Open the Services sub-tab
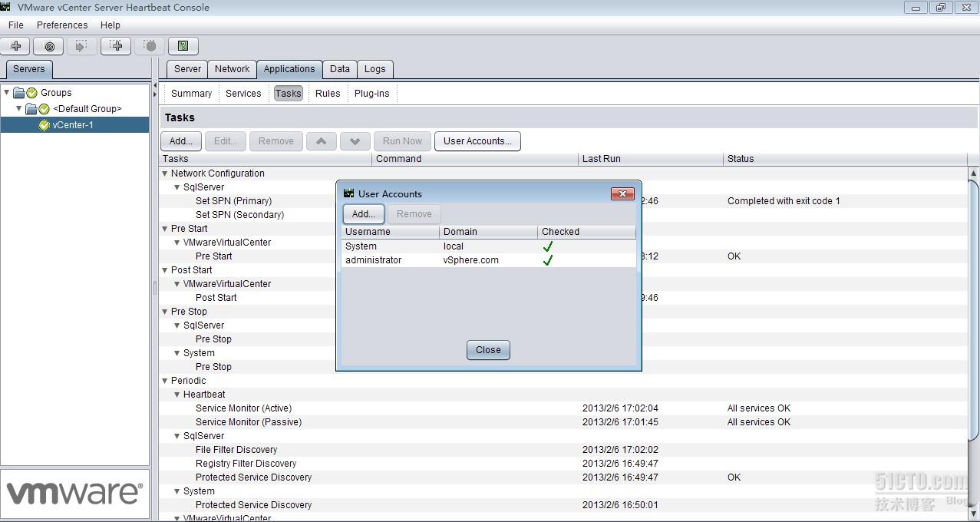The height and width of the screenshot is (522, 980). 243,94
